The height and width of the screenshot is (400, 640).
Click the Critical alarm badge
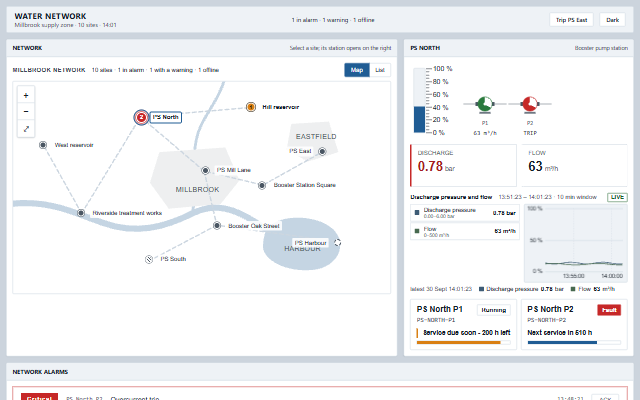(x=39, y=397)
